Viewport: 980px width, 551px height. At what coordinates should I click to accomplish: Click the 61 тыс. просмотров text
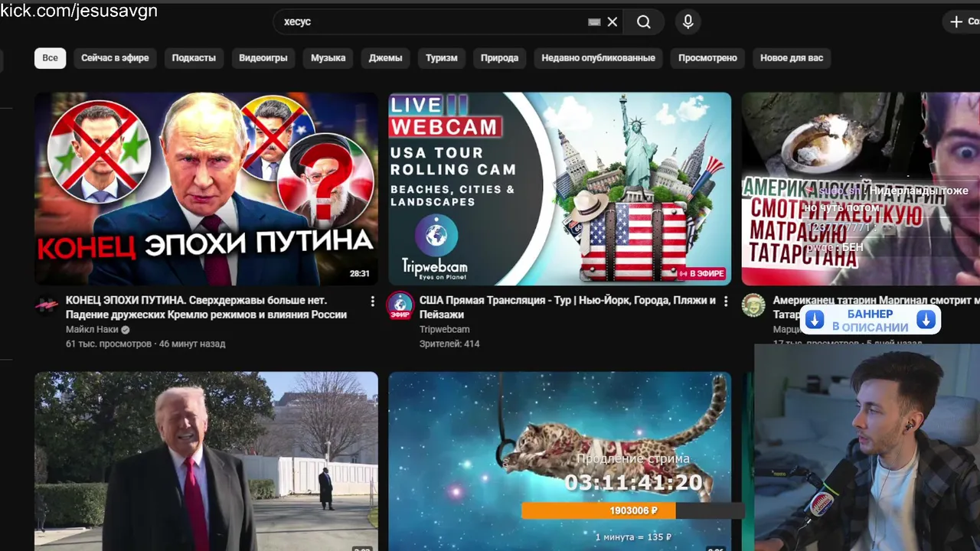click(109, 344)
